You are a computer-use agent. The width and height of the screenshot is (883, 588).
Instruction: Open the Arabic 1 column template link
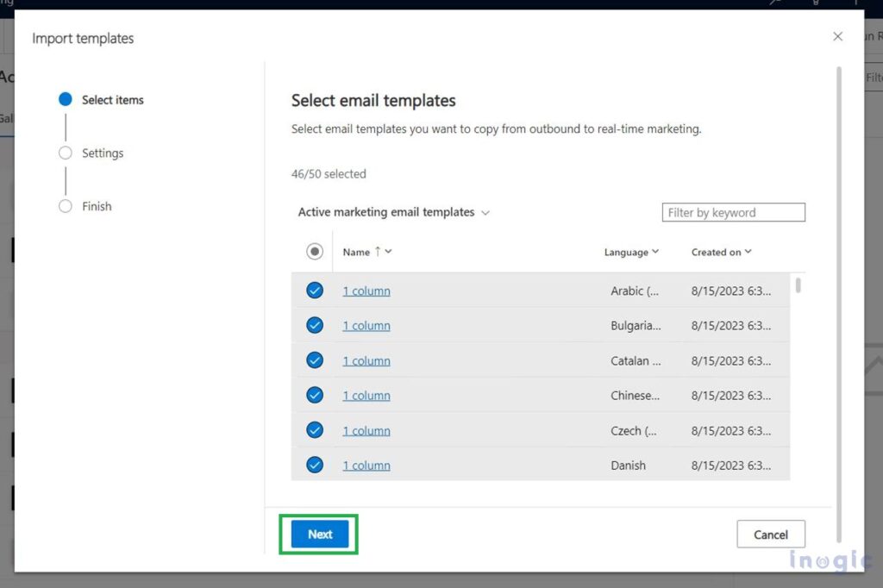[366, 291]
